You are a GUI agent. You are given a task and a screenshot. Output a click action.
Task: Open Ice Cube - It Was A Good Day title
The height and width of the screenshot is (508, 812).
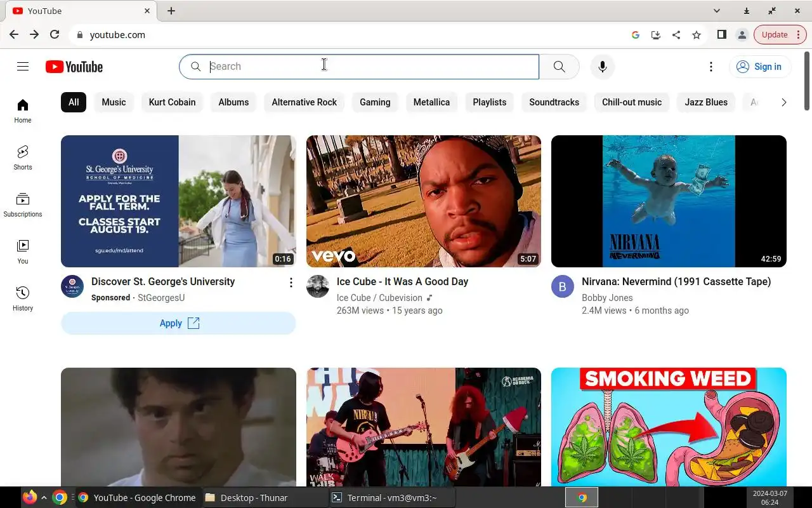[x=402, y=282]
